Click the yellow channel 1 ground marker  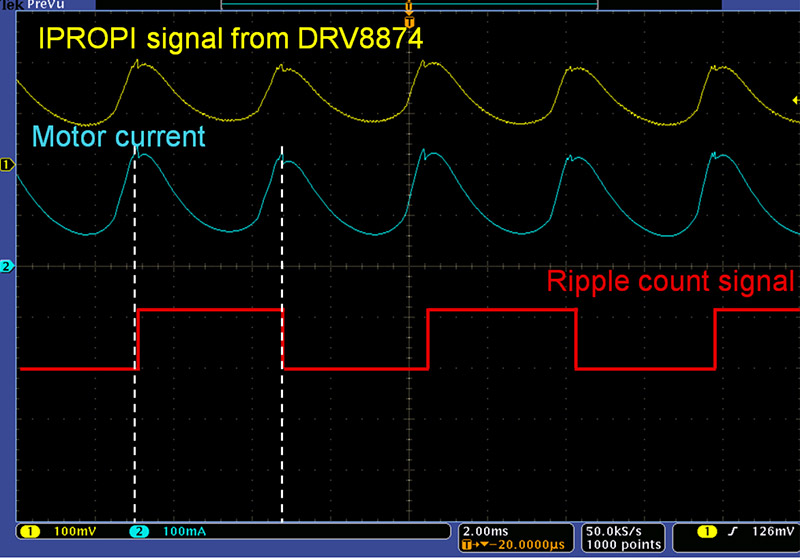click(6, 163)
